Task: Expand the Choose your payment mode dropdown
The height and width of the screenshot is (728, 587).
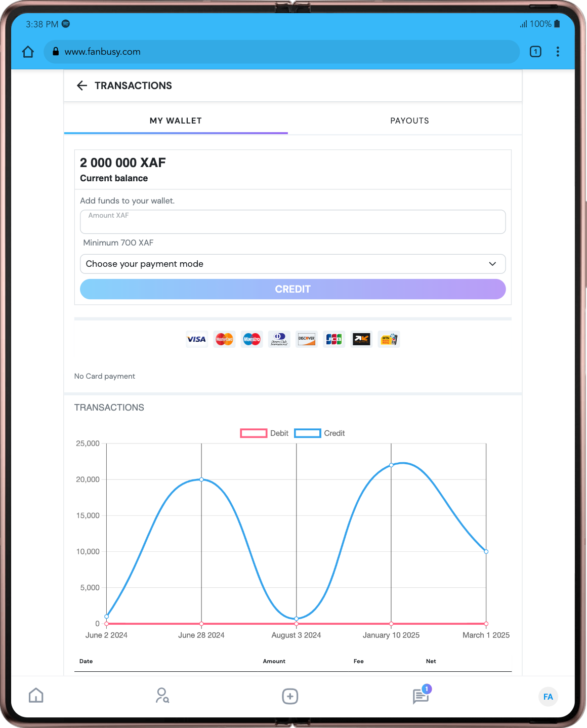Action: pyautogui.click(x=292, y=264)
